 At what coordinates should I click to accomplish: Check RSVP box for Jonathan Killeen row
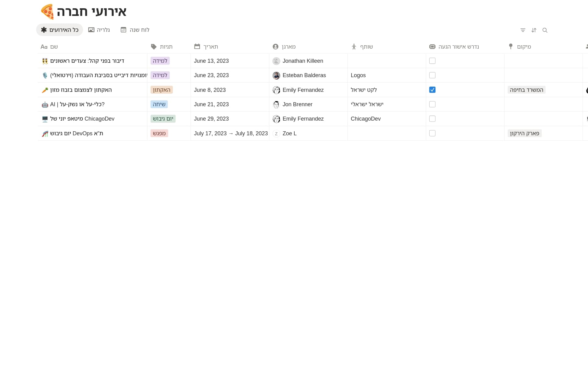pyautogui.click(x=432, y=61)
